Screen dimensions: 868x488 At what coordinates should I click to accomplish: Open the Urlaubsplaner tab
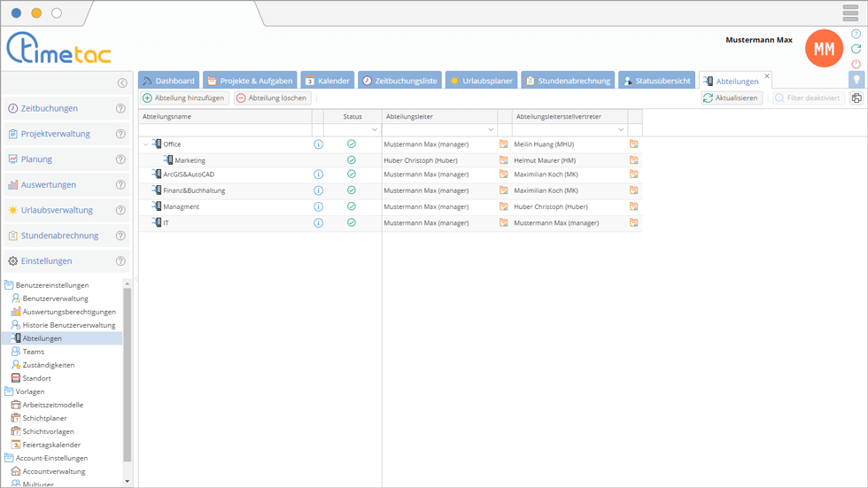pyautogui.click(x=480, y=81)
